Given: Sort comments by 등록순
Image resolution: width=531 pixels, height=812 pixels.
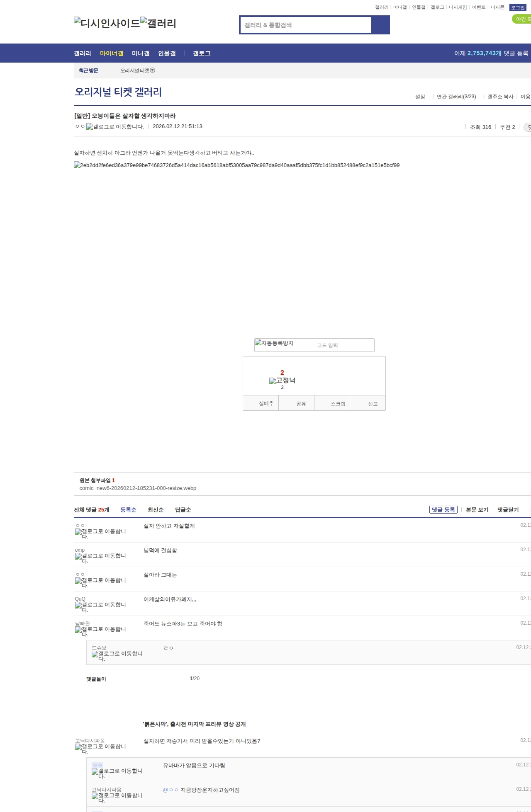Looking at the screenshot, I should click(128, 510).
